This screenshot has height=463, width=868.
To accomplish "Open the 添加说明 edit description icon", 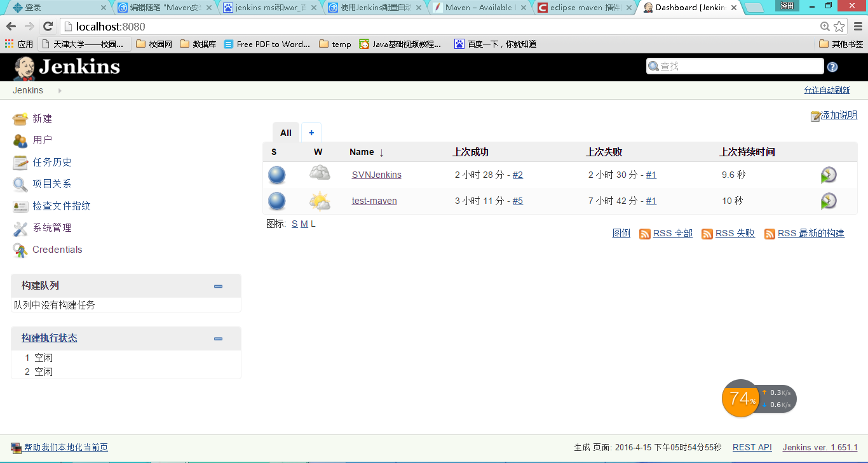I will 816,116.
